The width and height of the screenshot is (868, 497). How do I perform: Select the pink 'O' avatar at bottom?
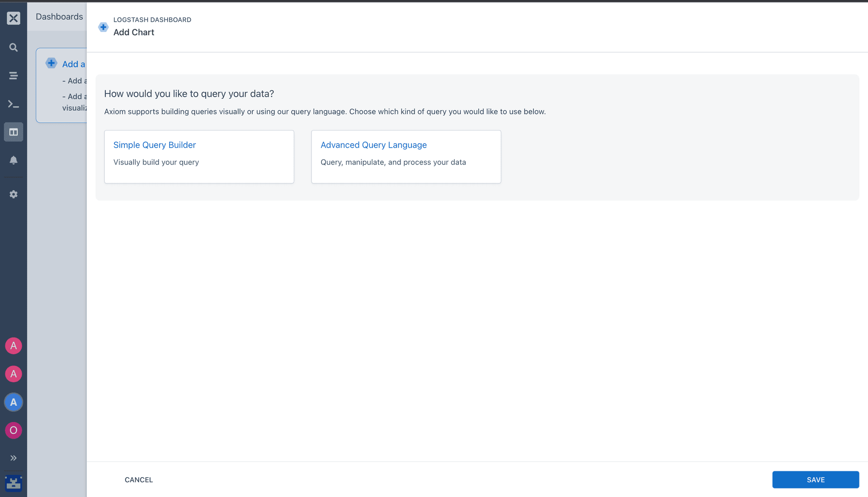(13, 430)
